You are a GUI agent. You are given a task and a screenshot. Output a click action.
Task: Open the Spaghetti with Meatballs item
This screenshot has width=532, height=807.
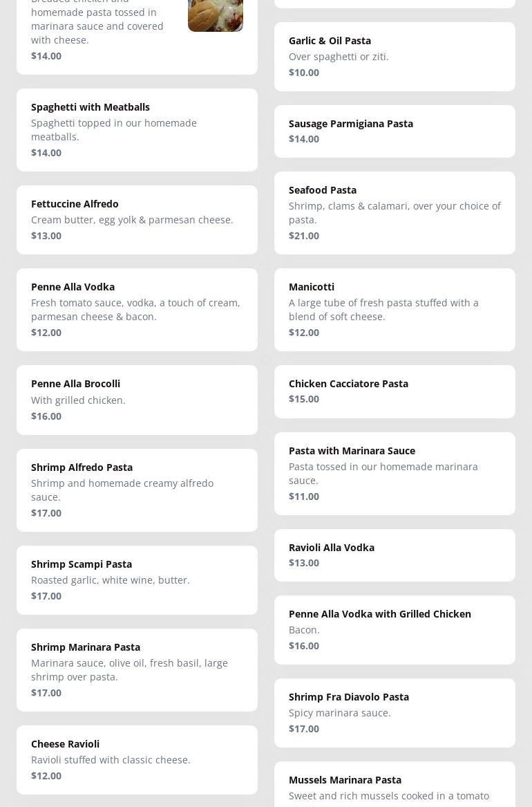coord(137,129)
